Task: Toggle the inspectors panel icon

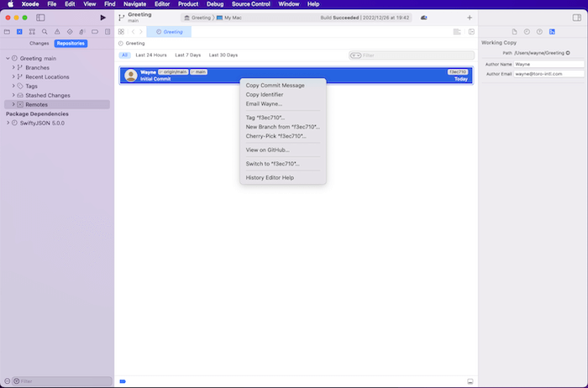Action: [x=577, y=18]
